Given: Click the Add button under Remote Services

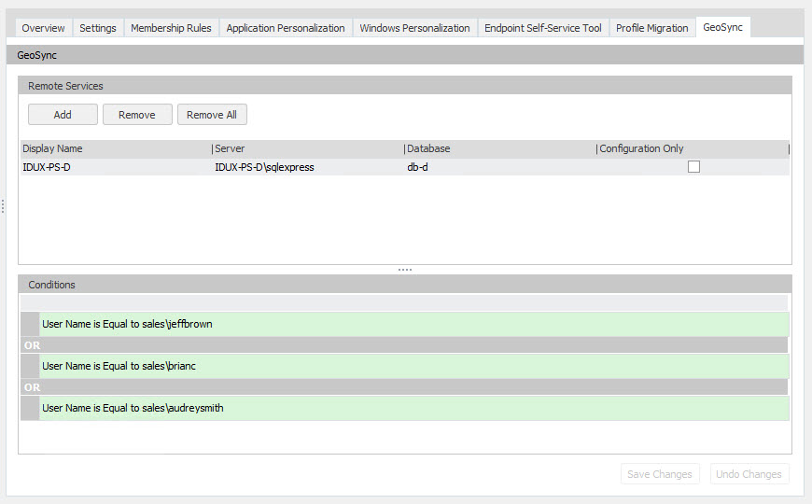Looking at the screenshot, I should point(63,115).
